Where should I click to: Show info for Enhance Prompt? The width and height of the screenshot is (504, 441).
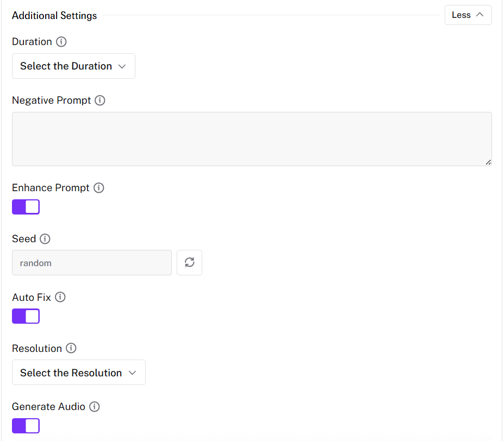click(98, 188)
